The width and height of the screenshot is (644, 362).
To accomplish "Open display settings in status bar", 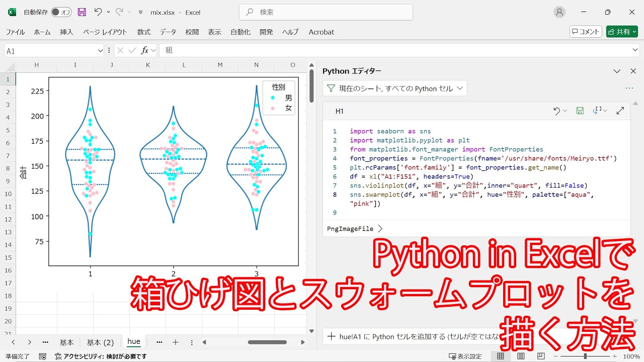I will [x=465, y=356].
